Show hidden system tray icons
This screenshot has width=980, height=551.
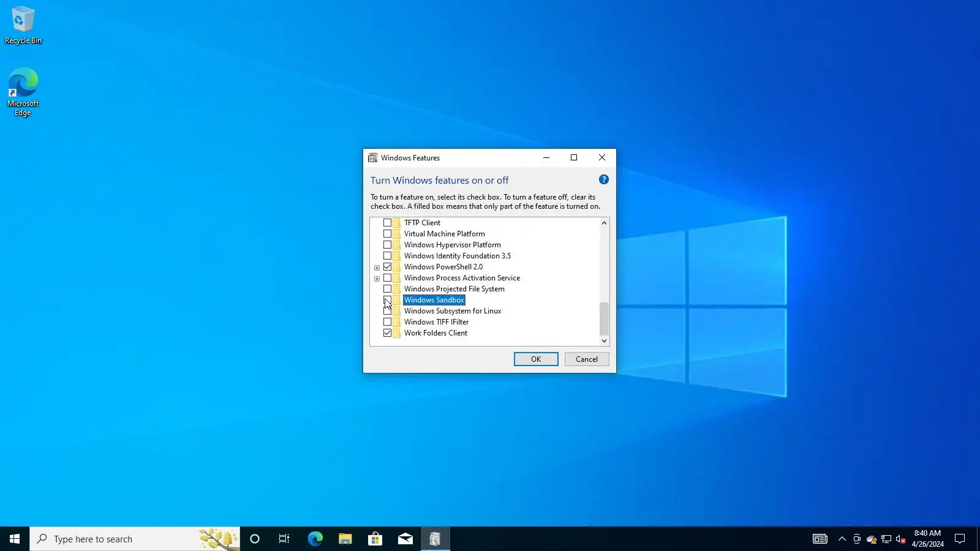[842, 539]
